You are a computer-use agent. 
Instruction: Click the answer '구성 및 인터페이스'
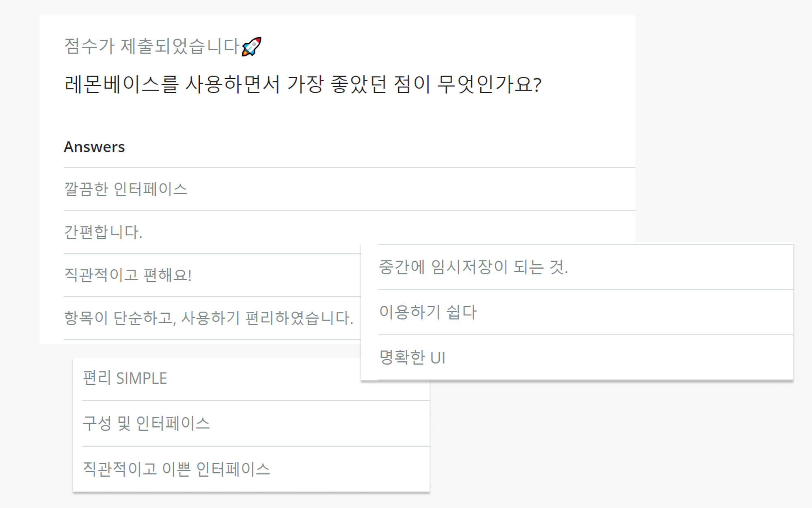tap(147, 423)
